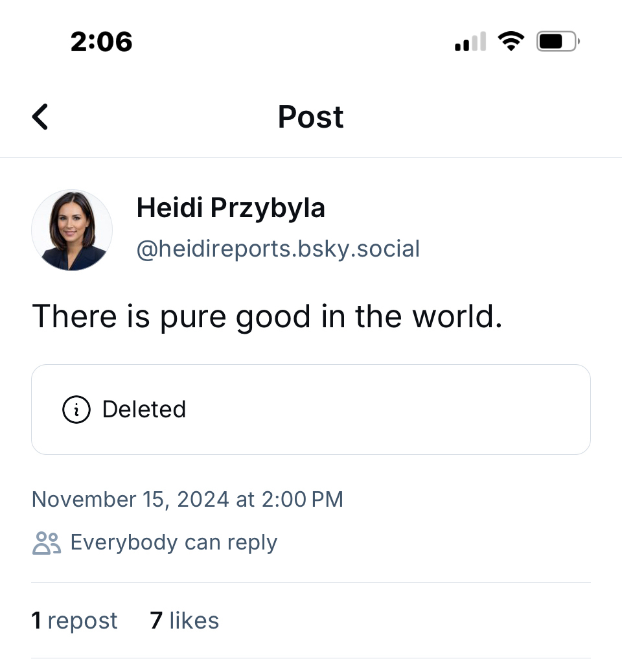The image size is (622, 672).
Task: Tap the back chevron arrow
Action: [40, 117]
